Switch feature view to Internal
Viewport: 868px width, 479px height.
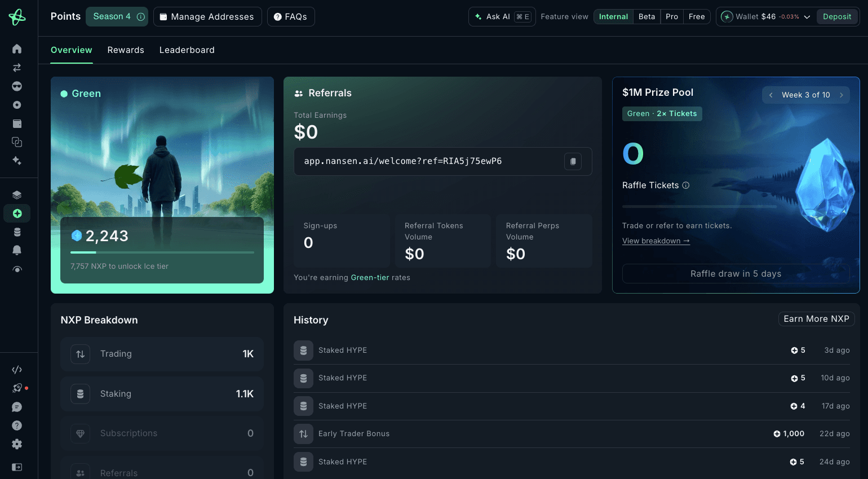[613, 17]
